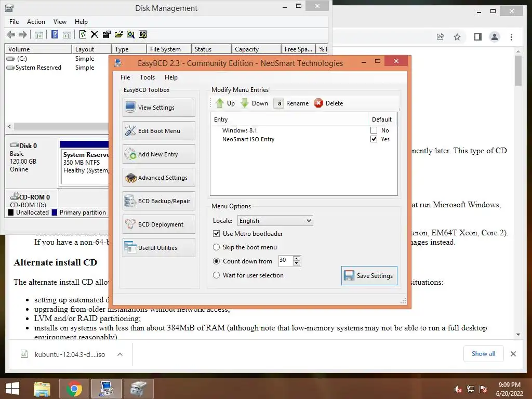Click the green Refresh icon in Disk Management
The height and width of the screenshot is (399, 532).
pos(83,34)
